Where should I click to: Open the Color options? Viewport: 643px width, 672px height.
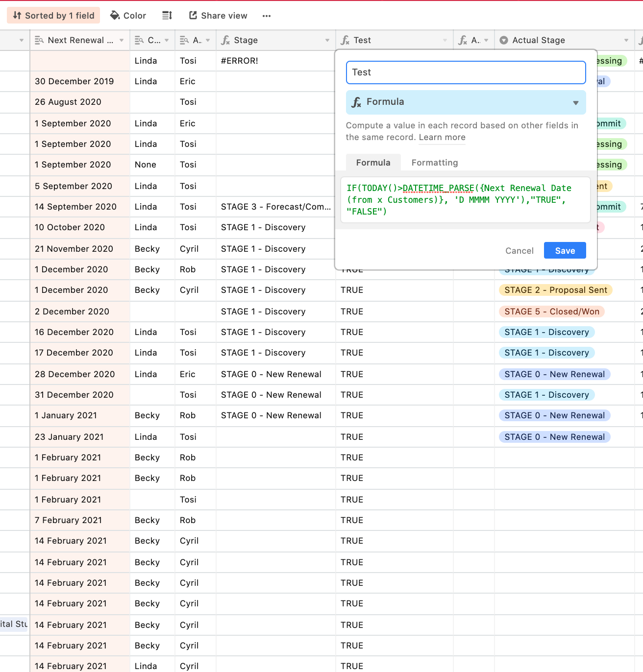tap(128, 16)
